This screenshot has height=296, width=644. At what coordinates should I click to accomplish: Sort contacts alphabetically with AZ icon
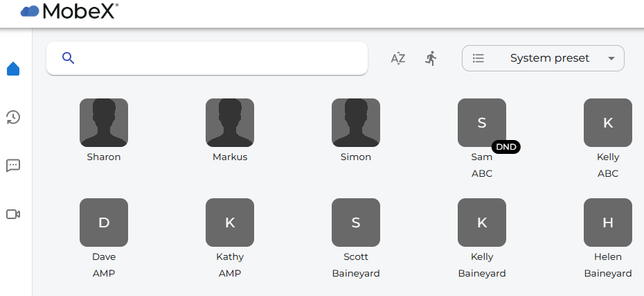pyautogui.click(x=397, y=58)
